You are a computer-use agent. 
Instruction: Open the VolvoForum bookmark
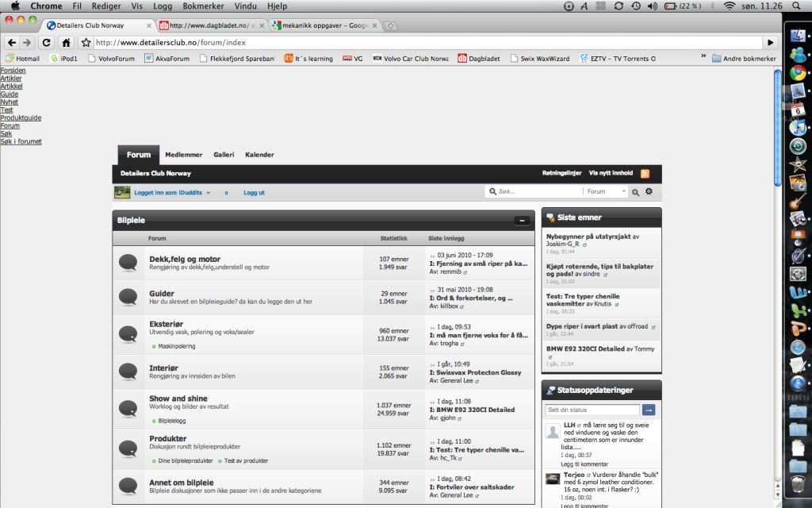tap(111, 59)
